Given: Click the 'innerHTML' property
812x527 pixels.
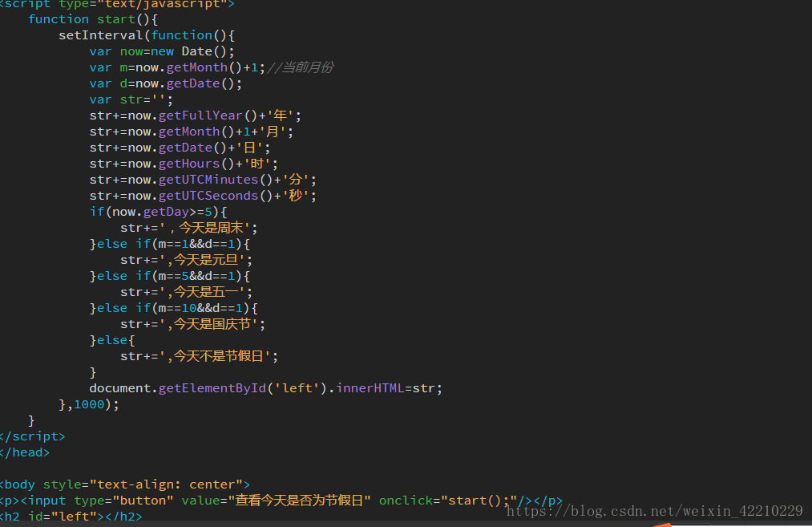Looking at the screenshot, I should 370,389.
